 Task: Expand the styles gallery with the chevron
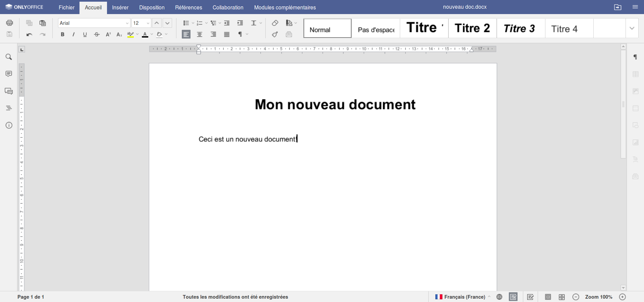(x=632, y=28)
